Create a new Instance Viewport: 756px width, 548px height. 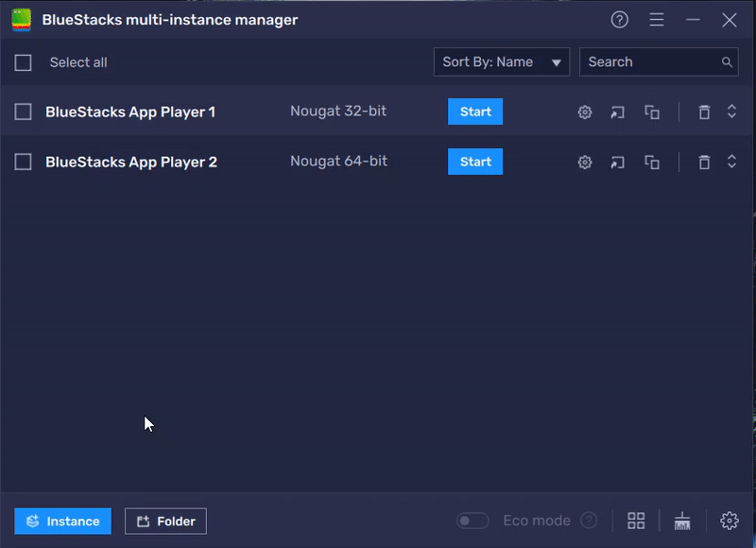coord(62,521)
